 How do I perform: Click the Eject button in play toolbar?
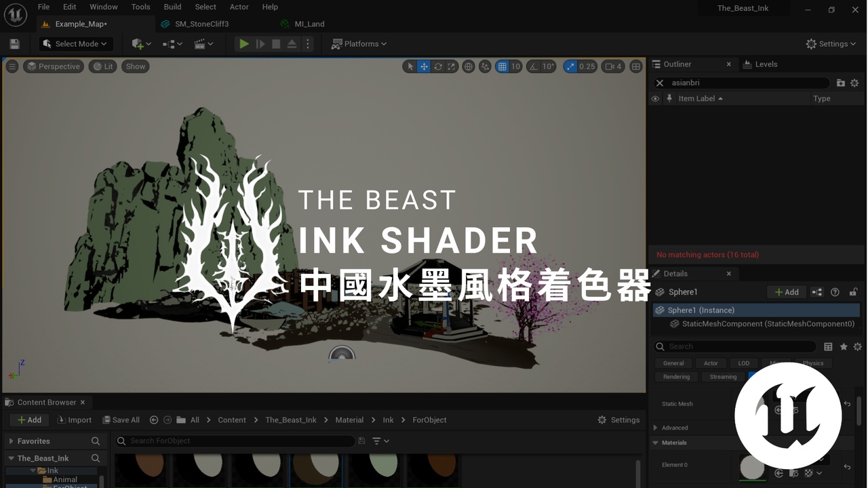[292, 44]
